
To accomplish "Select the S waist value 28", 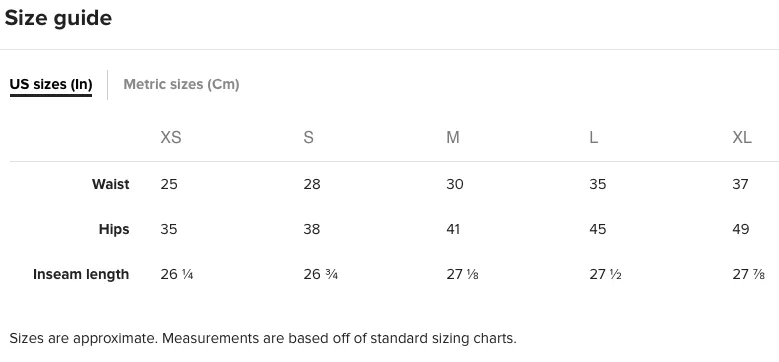I will pos(312,184).
